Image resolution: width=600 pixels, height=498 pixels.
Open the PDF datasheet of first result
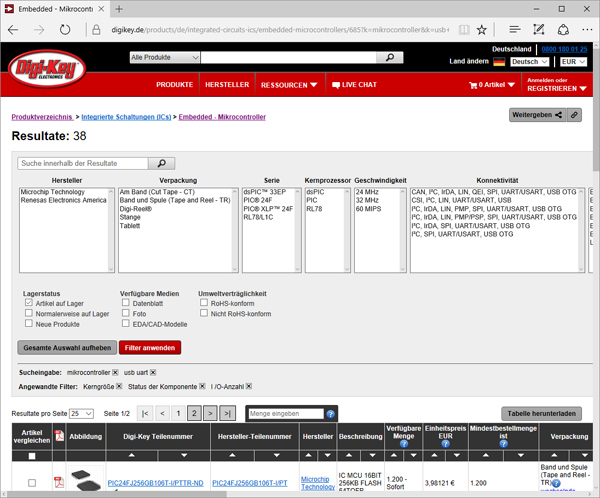[x=58, y=482]
